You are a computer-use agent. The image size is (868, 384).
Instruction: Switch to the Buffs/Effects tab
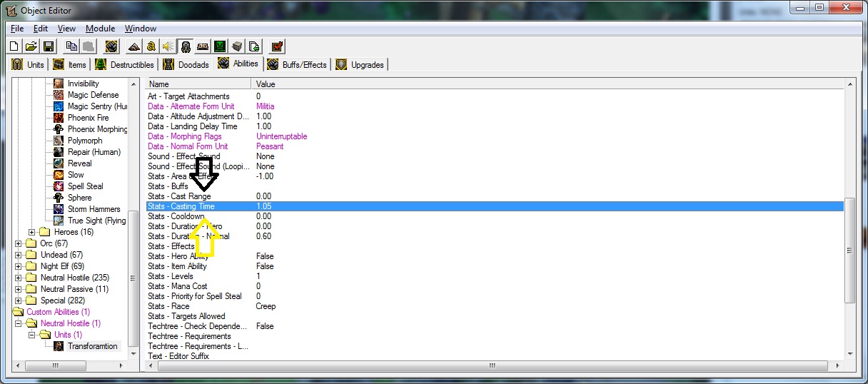[x=296, y=64]
